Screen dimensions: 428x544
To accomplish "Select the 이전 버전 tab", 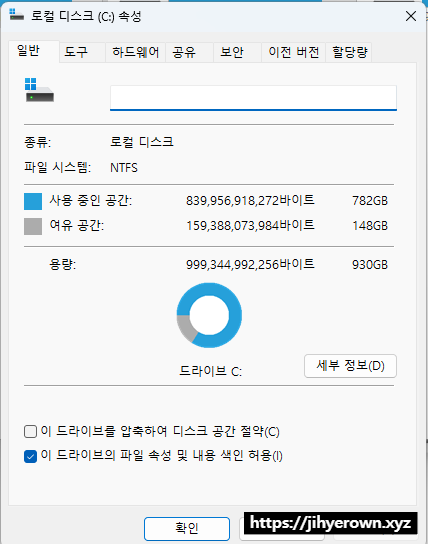I will [293, 52].
